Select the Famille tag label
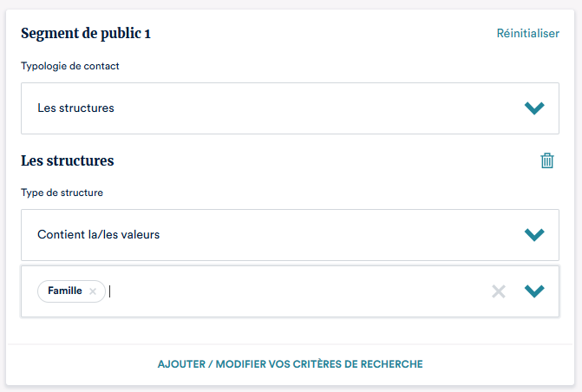Viewport: 582px width, 392px height. 65,291
